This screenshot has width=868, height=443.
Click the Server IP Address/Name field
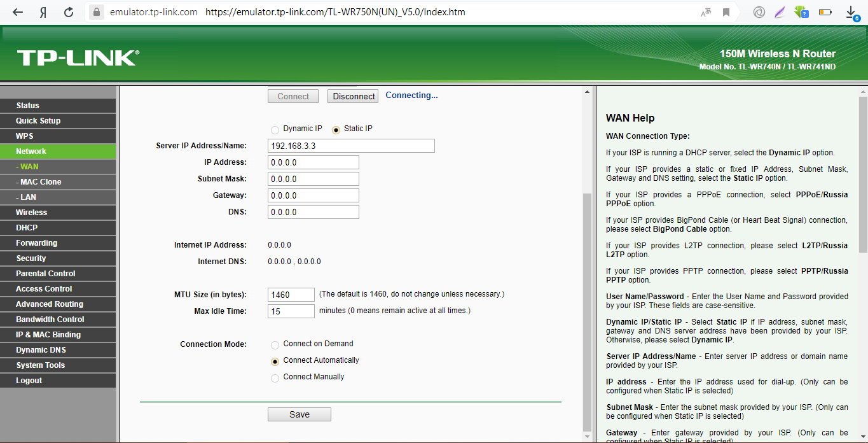coord(351,146)
